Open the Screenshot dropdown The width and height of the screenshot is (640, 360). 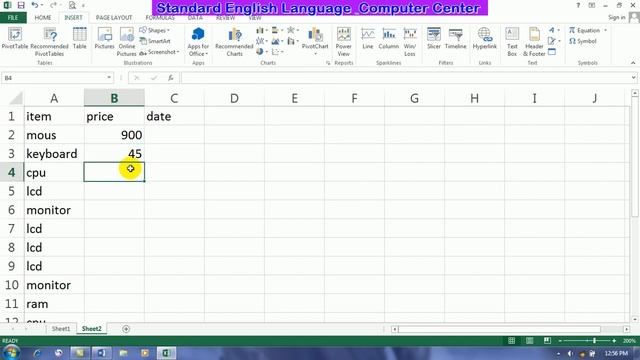[x=159, y=52]
